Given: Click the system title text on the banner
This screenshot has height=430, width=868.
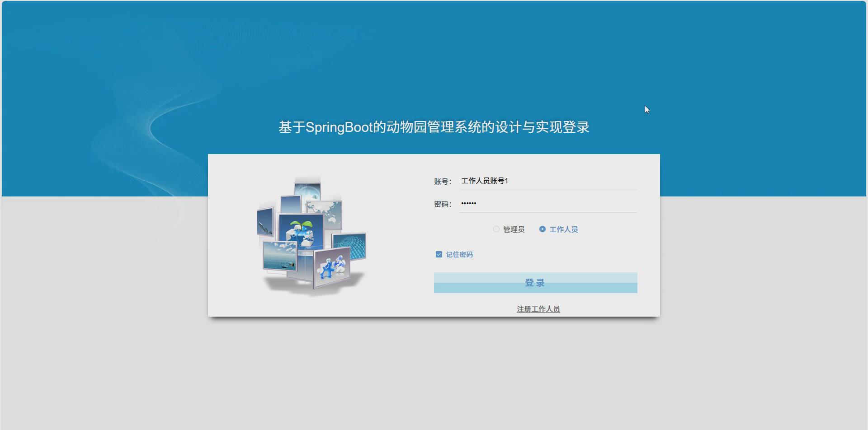Looking at the screenshot, I should coord(434,127).
